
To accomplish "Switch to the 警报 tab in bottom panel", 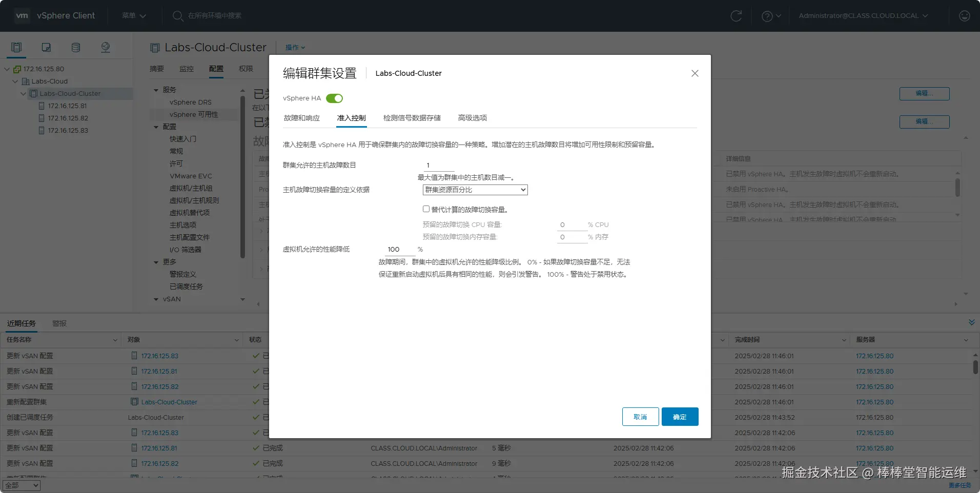I will point(59,323).
